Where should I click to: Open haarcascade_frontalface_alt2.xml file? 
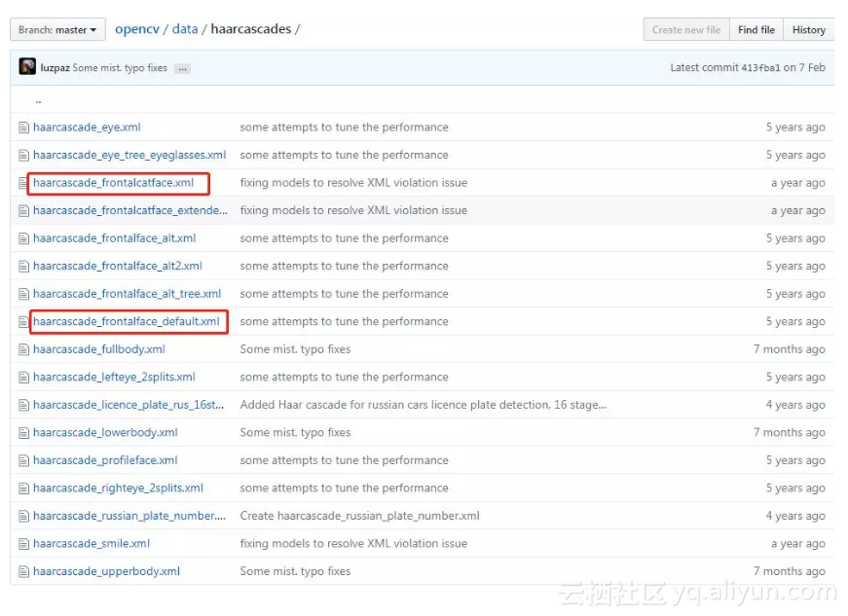coord(118,266)
